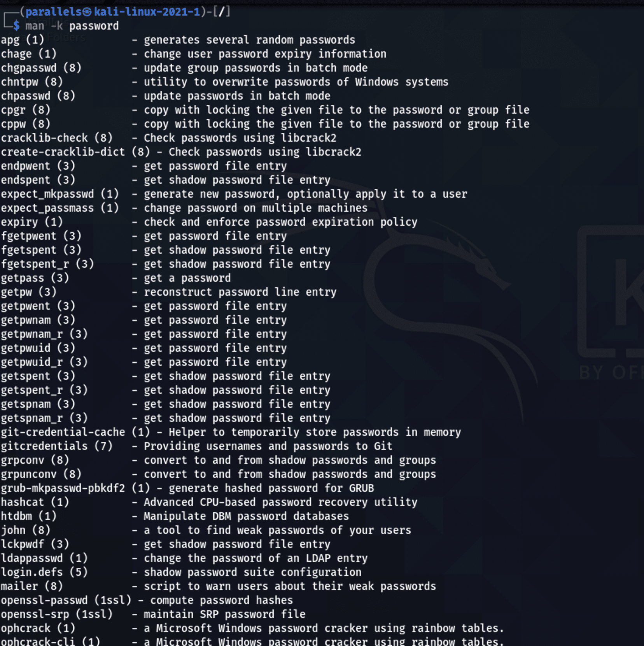
Task: Click 'check and enforce password expiration policy'
Action: pyautogui.click(x=280, y=222)
